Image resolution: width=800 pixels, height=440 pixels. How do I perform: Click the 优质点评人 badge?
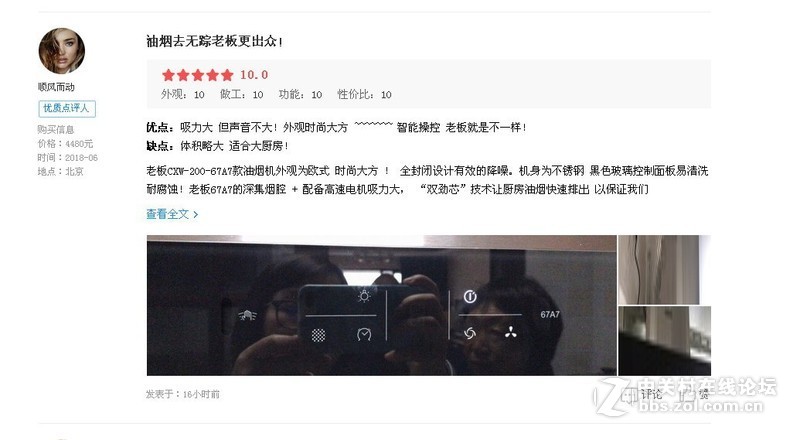[x=67, y=108]
